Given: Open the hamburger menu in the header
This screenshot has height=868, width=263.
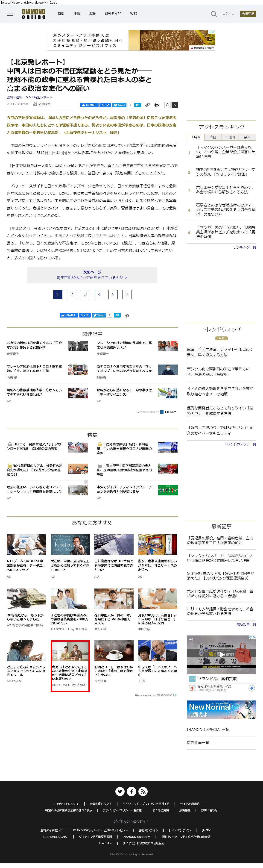Looking at the screenshot, I should tap(10, 14).
